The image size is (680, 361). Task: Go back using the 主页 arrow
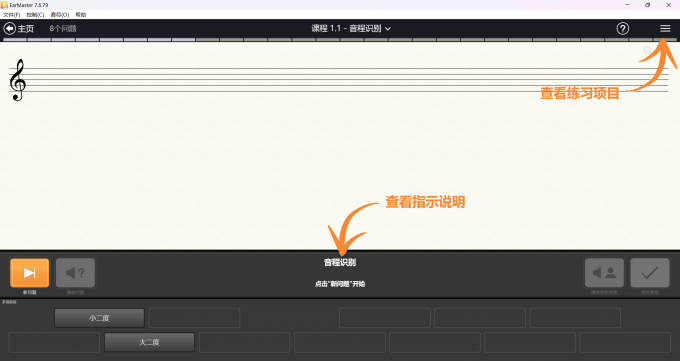19,29
